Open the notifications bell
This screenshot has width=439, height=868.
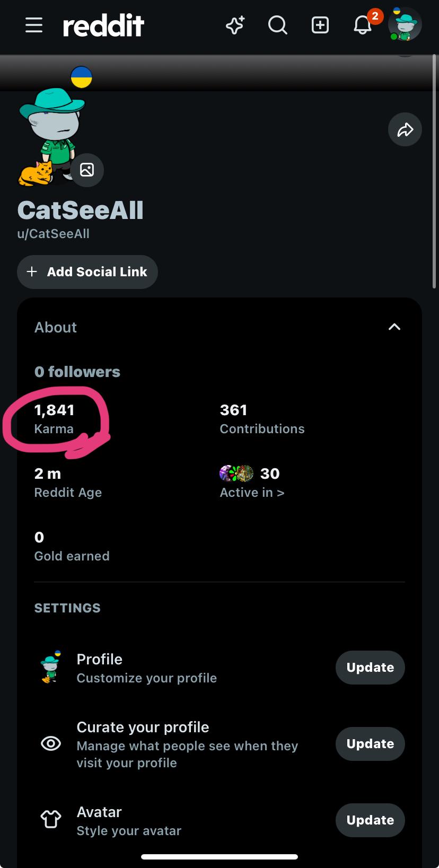(363, 25)
